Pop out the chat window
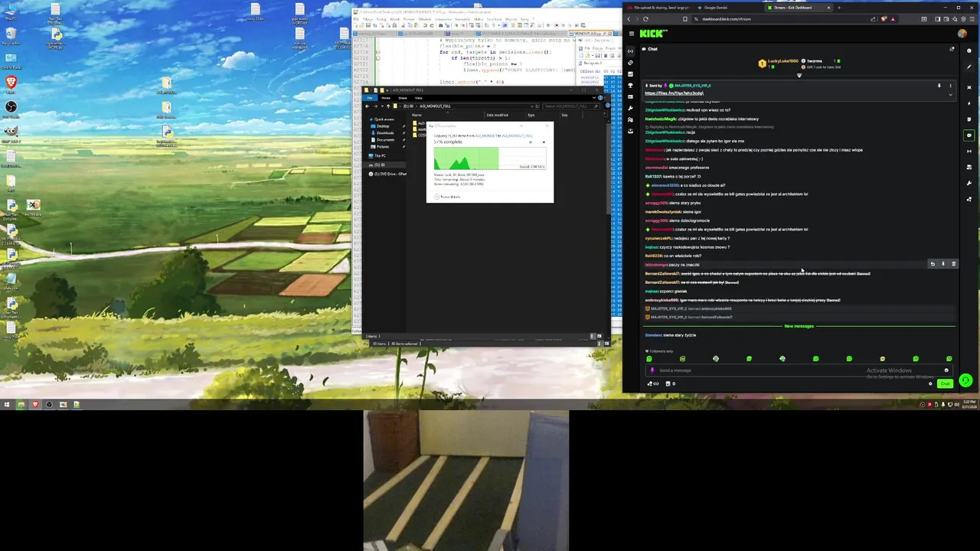 click(952, 49)
